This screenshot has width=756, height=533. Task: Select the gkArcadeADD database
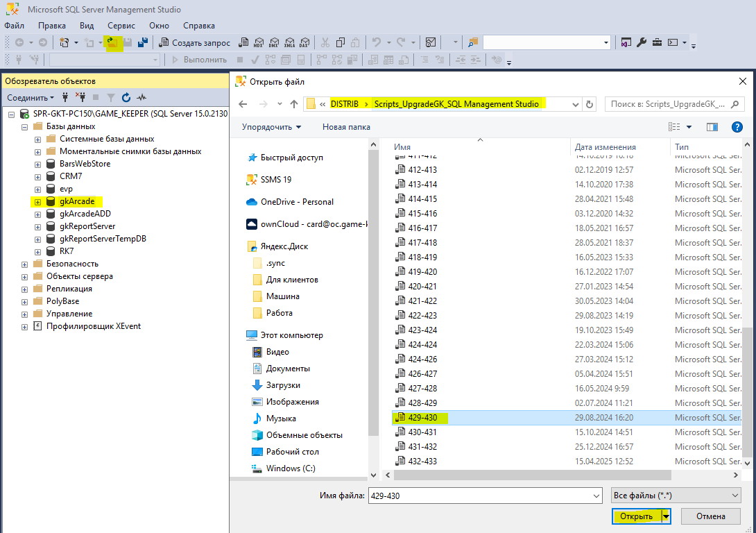tap(85, 214)
